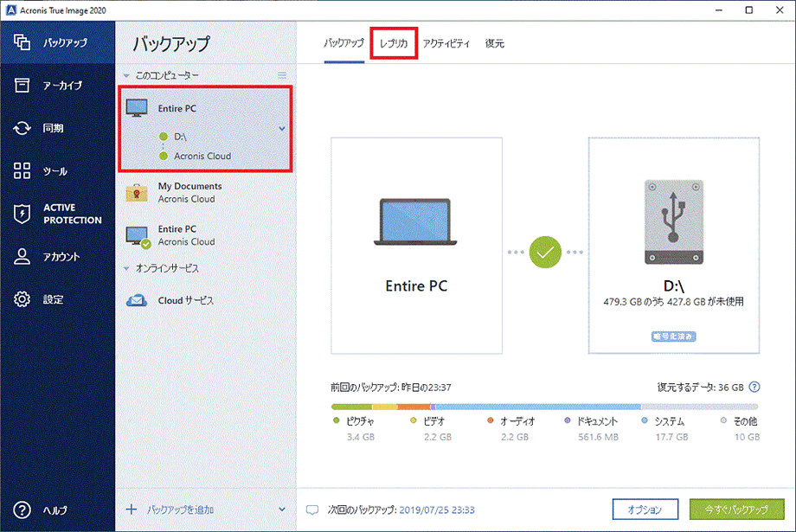Click the Cloud サービス label
Screen dimensions: 796x532
point(186,300)
